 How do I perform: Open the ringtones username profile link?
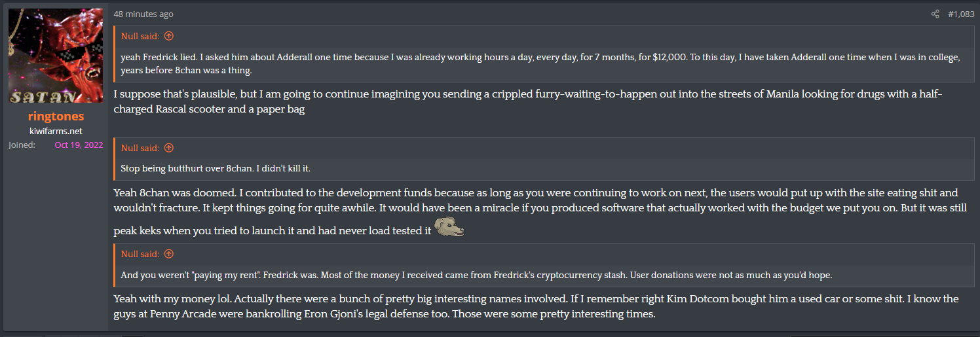56,116
